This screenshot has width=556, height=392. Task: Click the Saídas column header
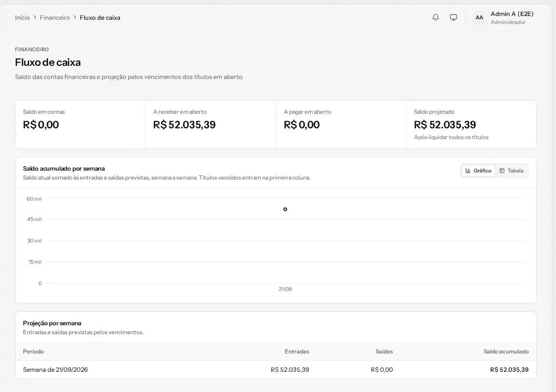384,352
